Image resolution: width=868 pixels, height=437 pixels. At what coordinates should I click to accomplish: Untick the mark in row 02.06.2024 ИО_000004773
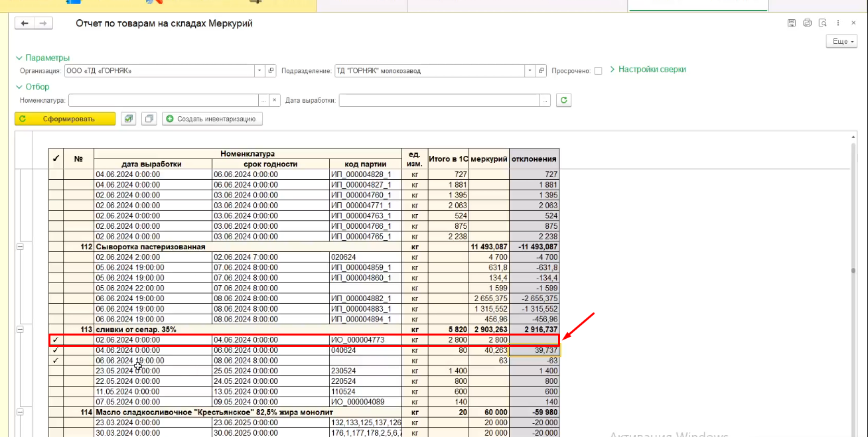[56, 340]
